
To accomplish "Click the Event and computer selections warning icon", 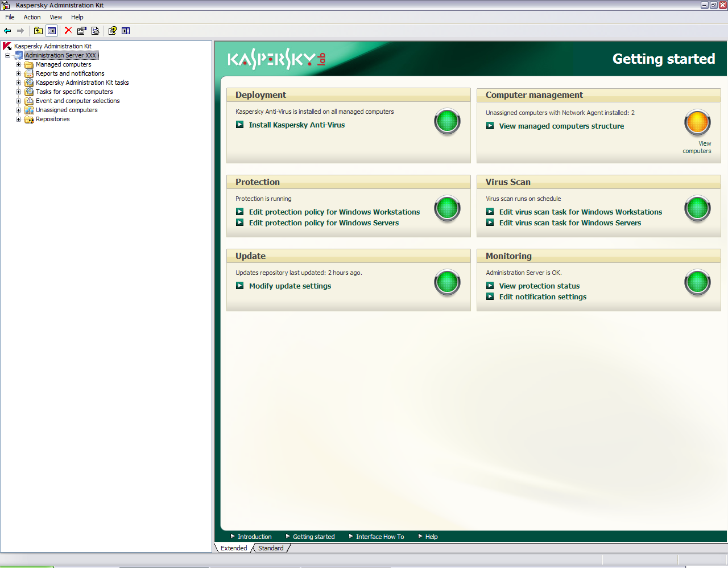I will point(29,101).
